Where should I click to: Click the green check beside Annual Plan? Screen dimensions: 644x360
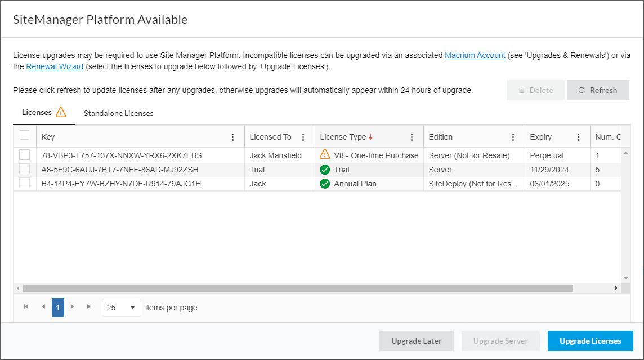tap(325, 183)
